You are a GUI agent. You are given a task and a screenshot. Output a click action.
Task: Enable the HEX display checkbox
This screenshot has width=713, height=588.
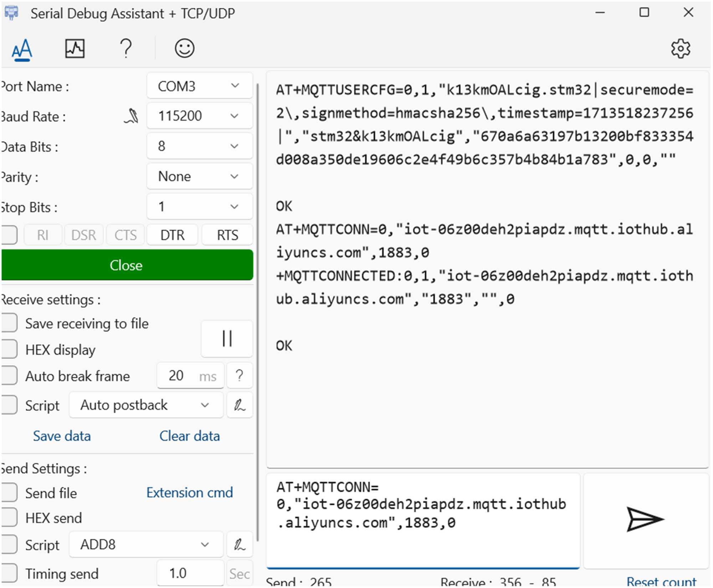pos(10,349)
